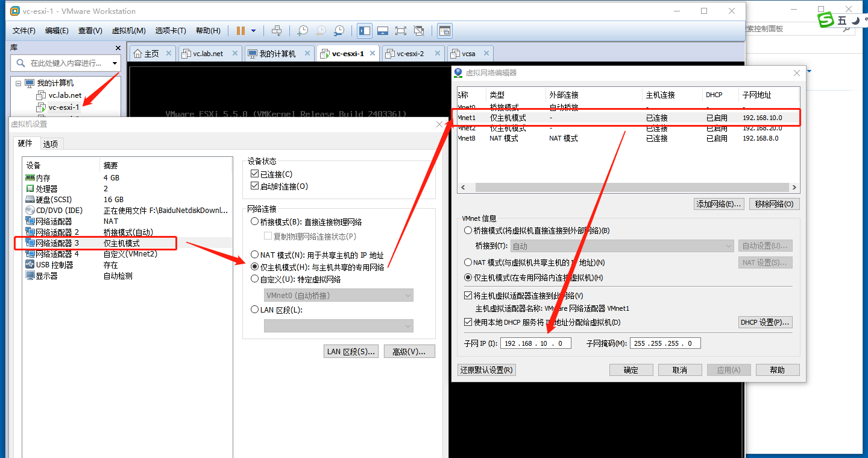Image resolution: width=868 pixels, height=458 pixels.
Task: Select NAT 模式(N) radio in VM settings
Action: click(x=254, y=255)
